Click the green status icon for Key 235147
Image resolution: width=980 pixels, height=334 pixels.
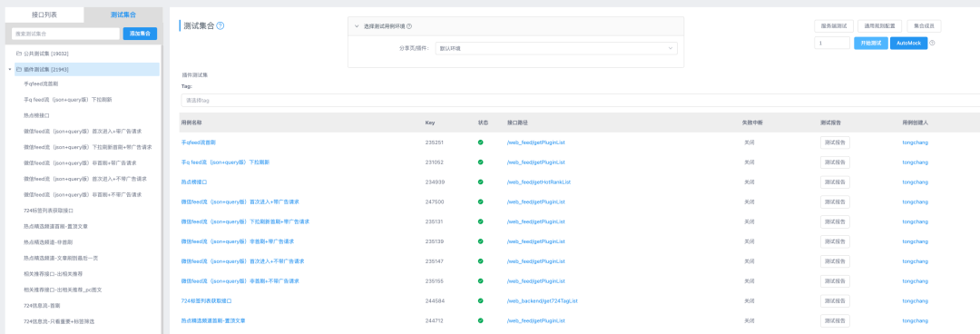[480, 260]
